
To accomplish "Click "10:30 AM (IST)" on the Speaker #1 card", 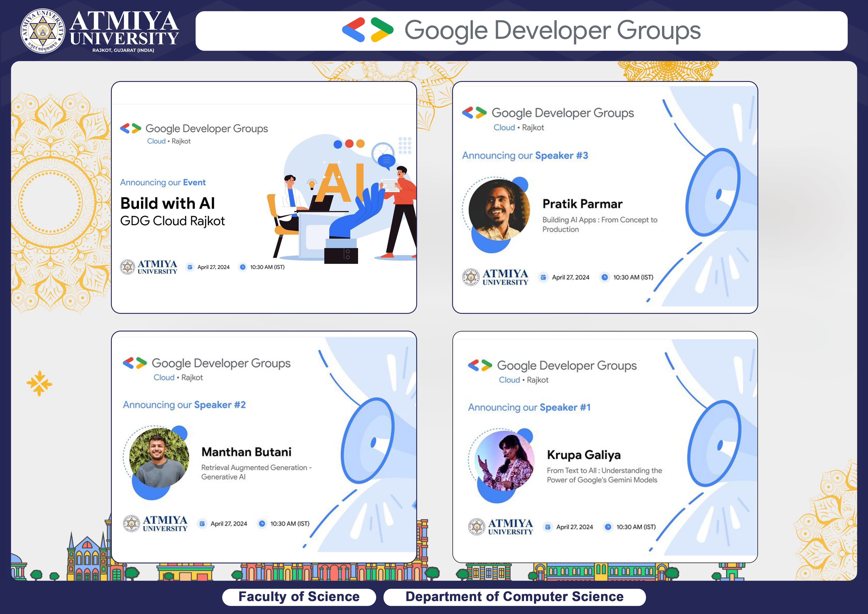I will click(636, 527).
